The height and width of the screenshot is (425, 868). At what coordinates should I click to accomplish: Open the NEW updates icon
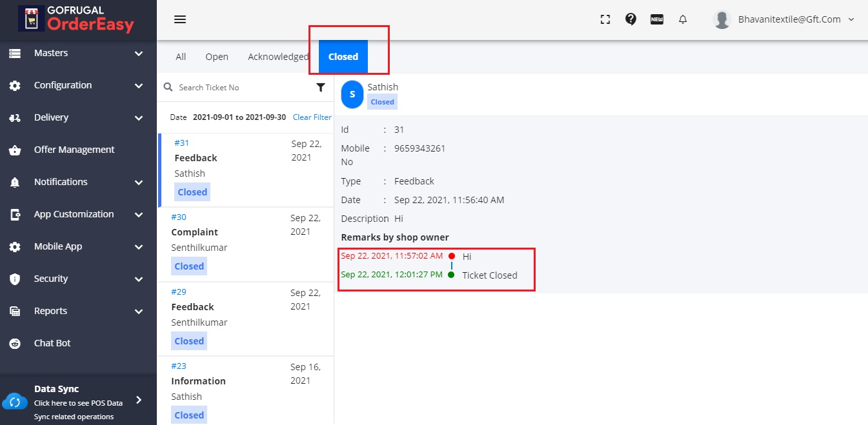(657, 19)
